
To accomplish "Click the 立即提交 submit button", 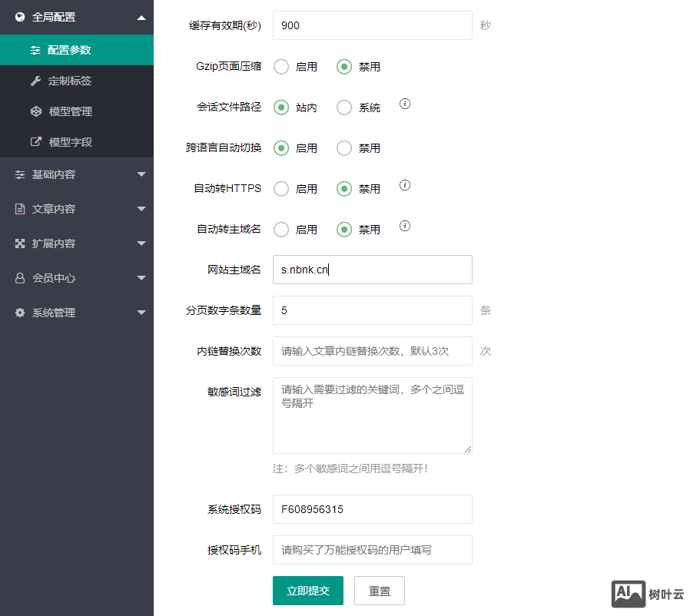I will pyautogui.click(x=308, y=591).
